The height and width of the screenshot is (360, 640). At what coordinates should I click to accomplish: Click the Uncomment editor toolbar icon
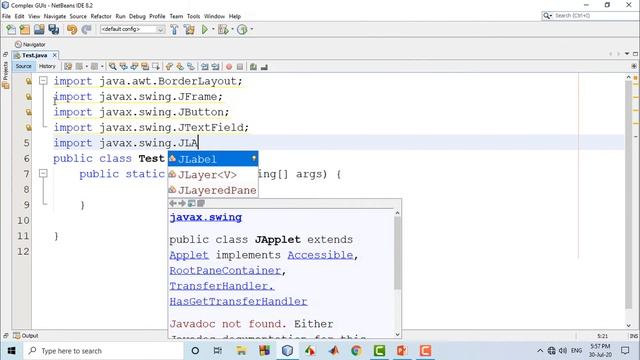[x=264, y=67]
